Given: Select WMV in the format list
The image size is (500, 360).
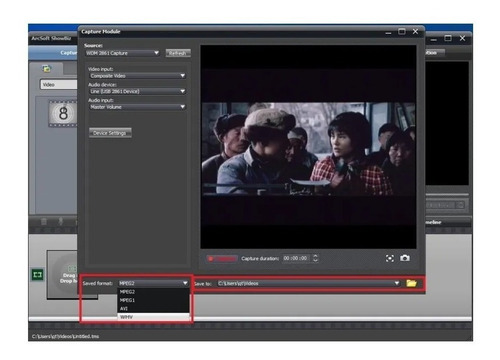Looking at the screenshot, I should point(153,317).
